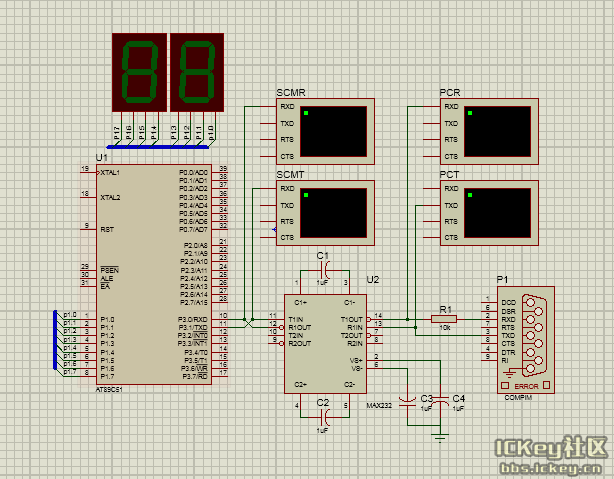Click the P17 wire label under displays
The image size is (614, 479).
click(116, 133)
